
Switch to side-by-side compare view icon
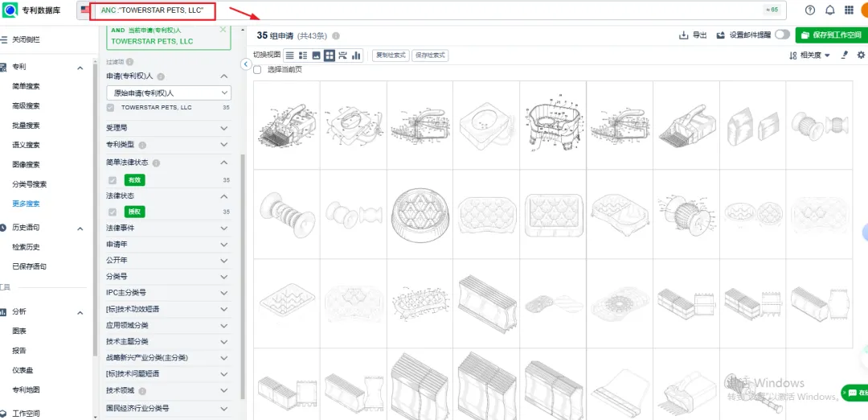pyautogui.click(x=342, y=56)
